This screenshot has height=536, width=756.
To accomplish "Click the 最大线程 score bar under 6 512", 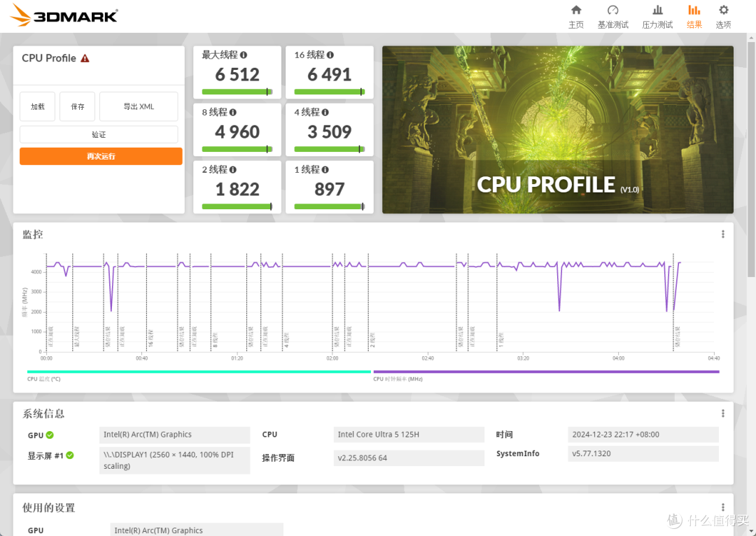I will pos(237,92).
